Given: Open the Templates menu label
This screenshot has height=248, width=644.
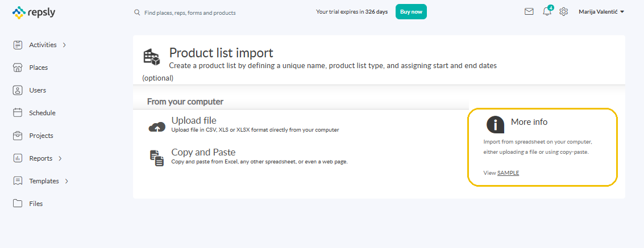Looking at the screenshot, I should (x=44, y=181).
